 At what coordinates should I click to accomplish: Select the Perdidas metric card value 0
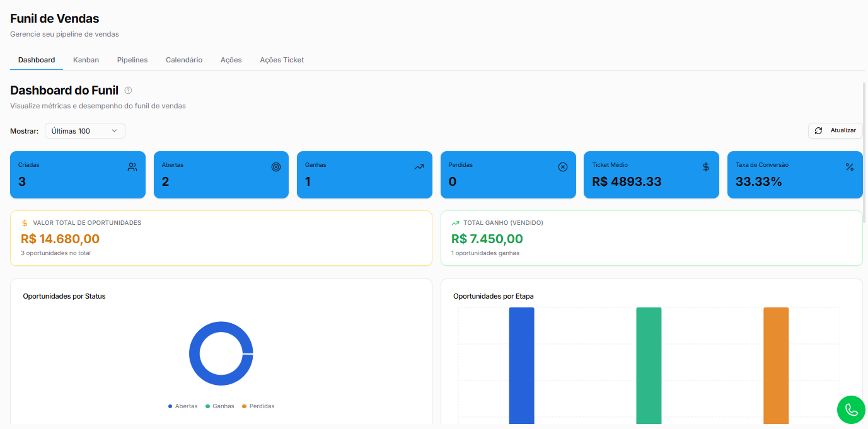click(x=452, y=182)
